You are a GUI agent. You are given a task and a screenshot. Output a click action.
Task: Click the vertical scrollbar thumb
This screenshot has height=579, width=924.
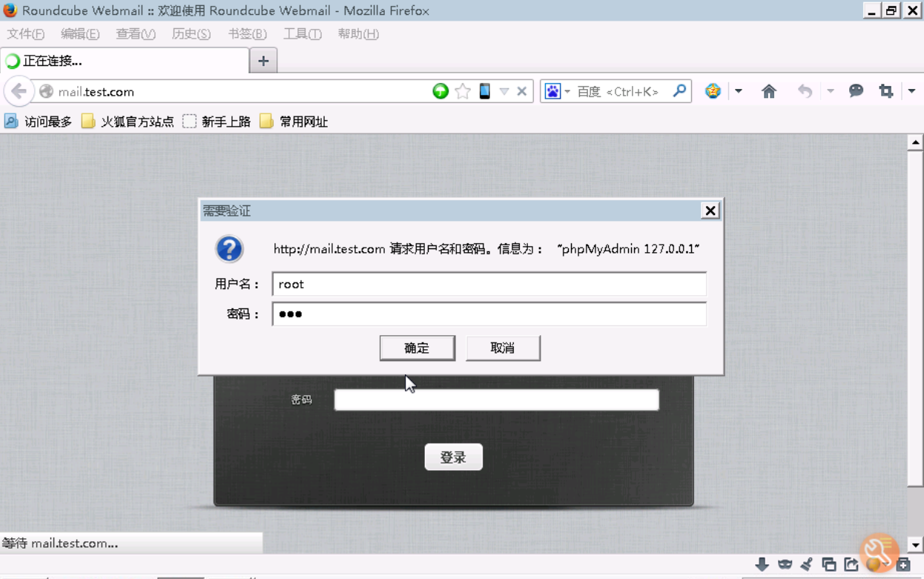coord(915,319)
